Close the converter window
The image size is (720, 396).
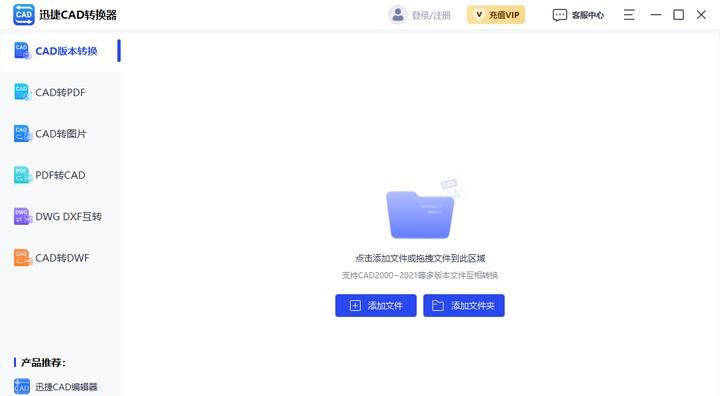click(701, 15)
